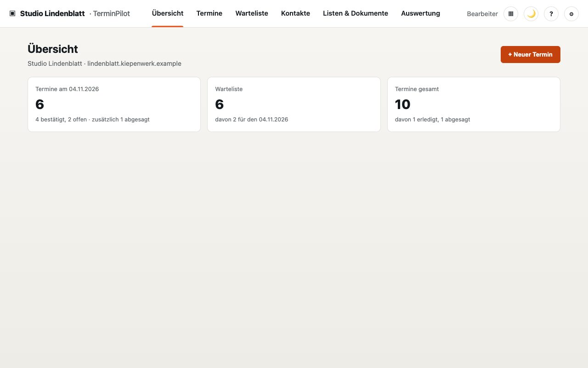Click the card title 'Termine am 04.11.2026'

(67, 89)
